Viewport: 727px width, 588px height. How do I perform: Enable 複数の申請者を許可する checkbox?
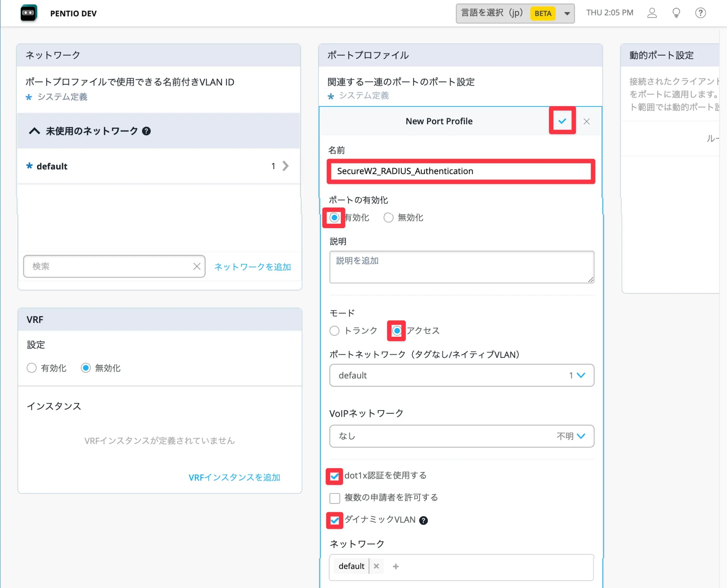point(335,498)
